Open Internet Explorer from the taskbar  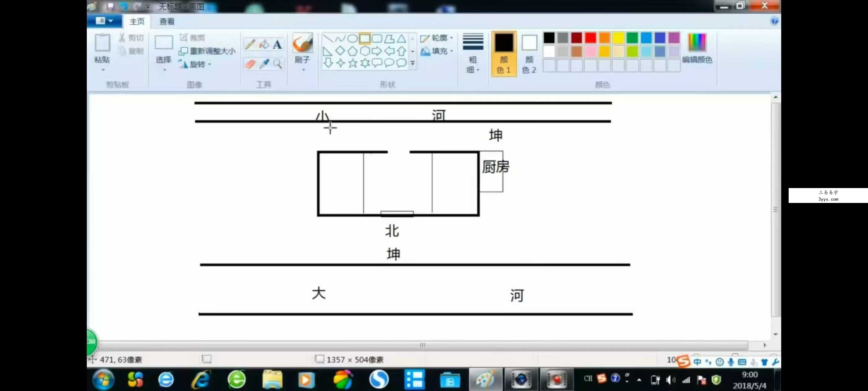click(x=201, y=380)
